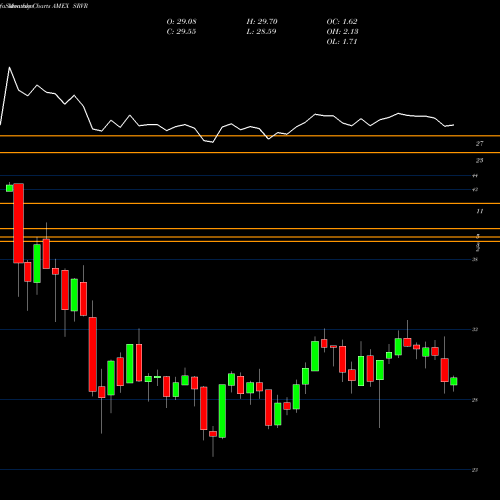Click the OC: 1.62 reading

pyautogui.click(x=342, y=22)
